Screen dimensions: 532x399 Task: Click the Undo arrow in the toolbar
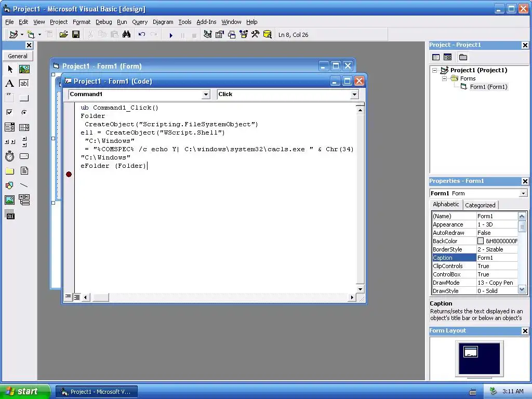pos(142,35)
